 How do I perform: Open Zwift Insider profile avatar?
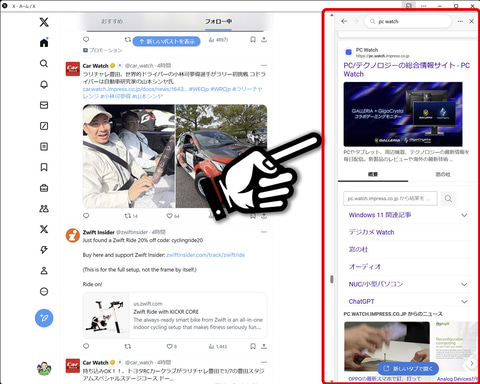72,235
